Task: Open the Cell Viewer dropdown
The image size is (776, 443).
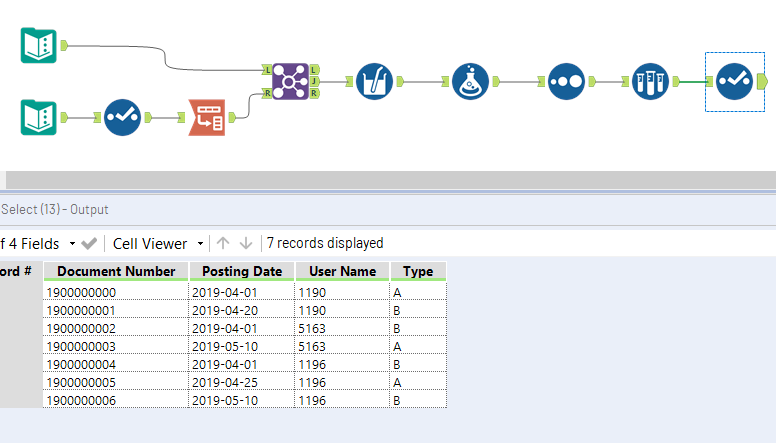Action: [200, 243]
